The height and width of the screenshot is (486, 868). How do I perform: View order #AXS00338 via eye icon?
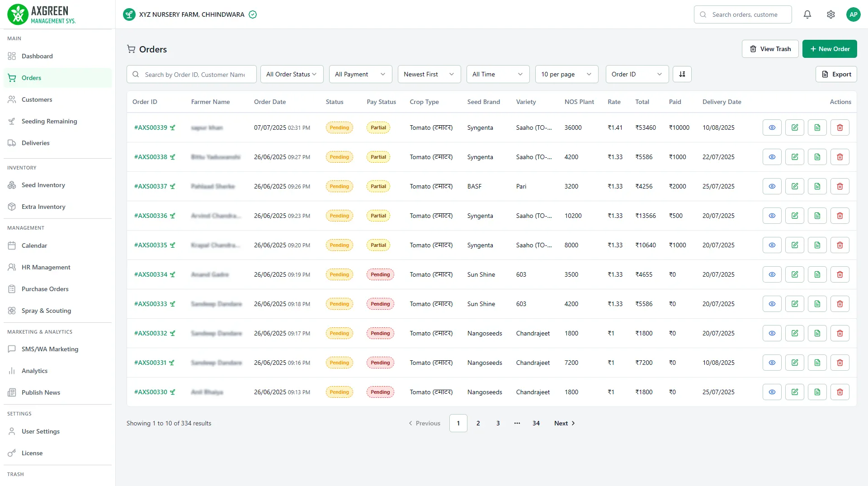[x=772, y=157]
